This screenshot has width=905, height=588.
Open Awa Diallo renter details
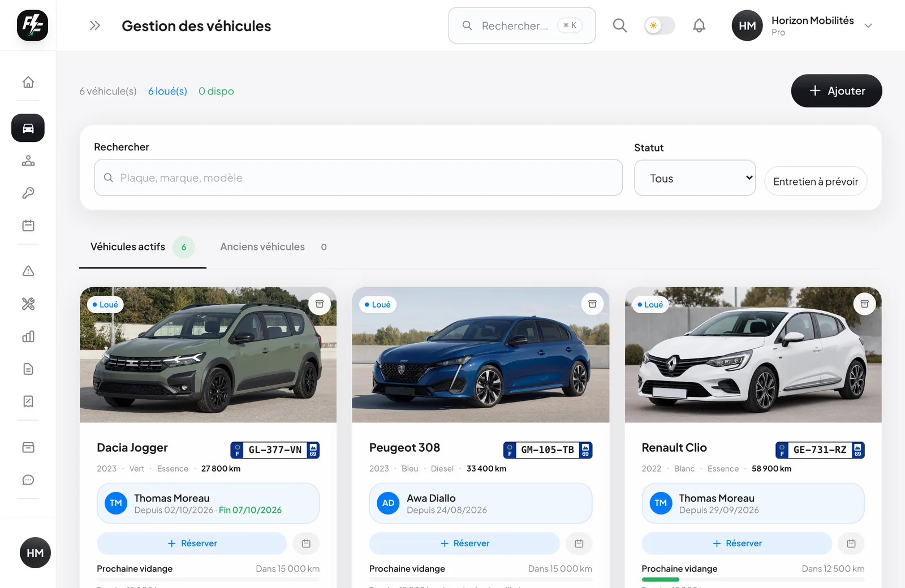tap(481, 503)
